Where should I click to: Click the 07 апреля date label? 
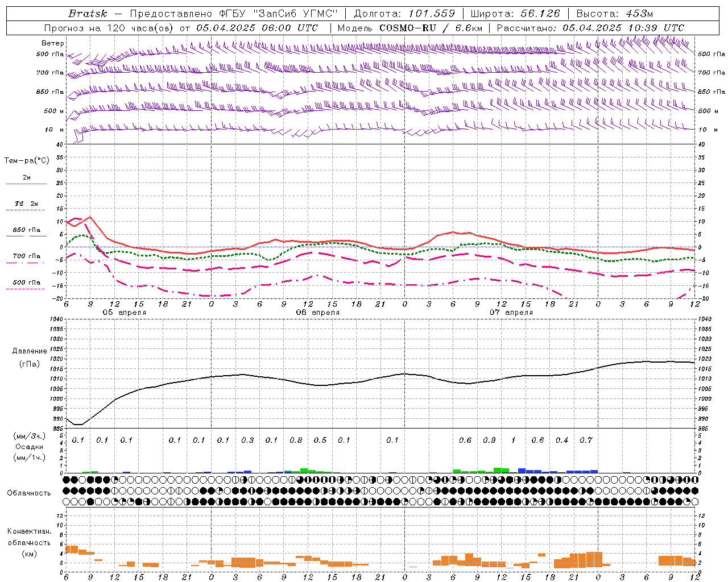[511, 313]
